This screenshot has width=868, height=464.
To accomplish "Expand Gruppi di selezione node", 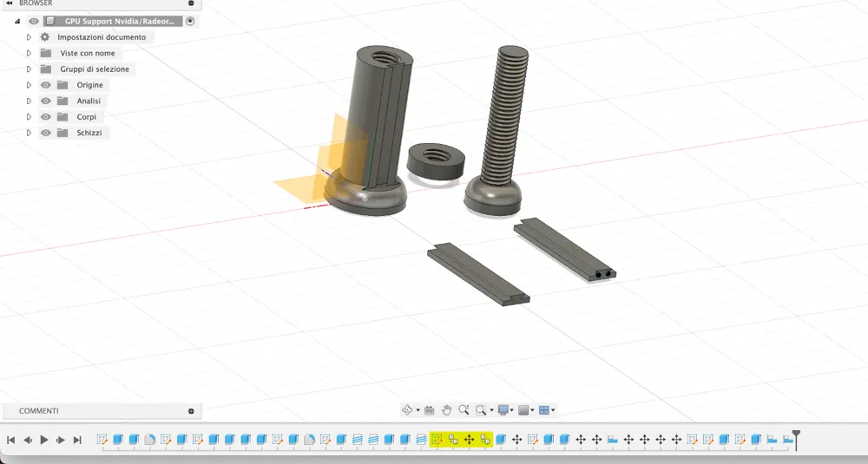I will 29,69.
